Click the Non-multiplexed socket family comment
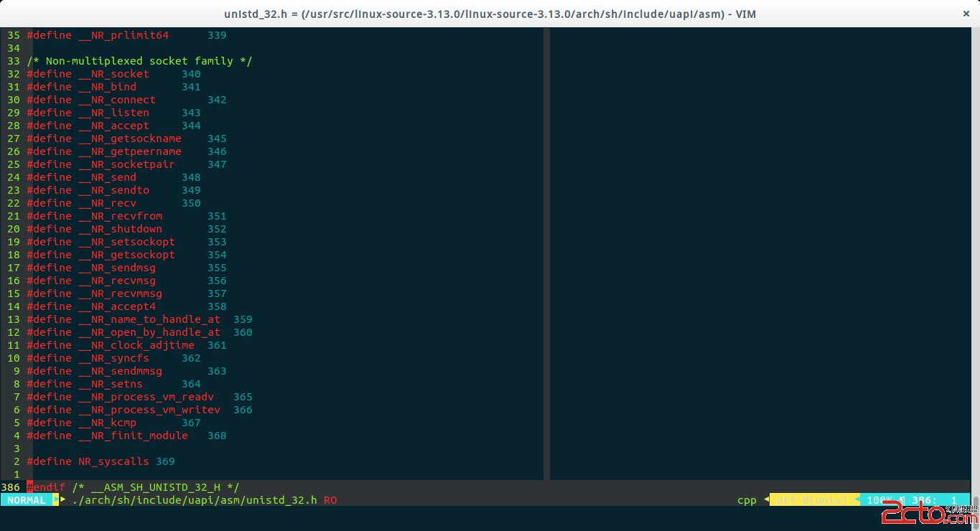The width and height of the screenshot is (980, 531). point(139,61)
